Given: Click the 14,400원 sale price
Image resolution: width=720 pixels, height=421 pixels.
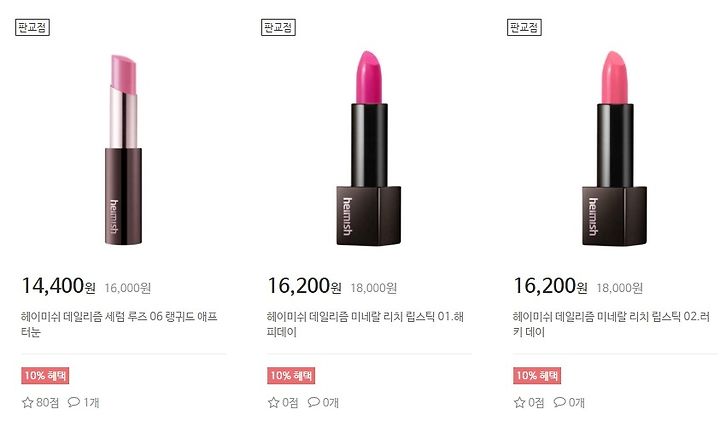Looking at the screenshot, I should point(59,286).
